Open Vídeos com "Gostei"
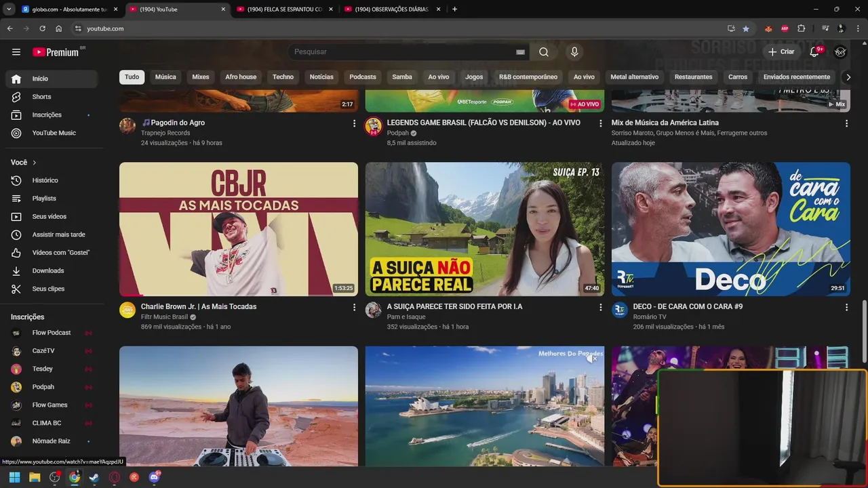The width and height of the screenshot is (868, 488). point(52,253)
